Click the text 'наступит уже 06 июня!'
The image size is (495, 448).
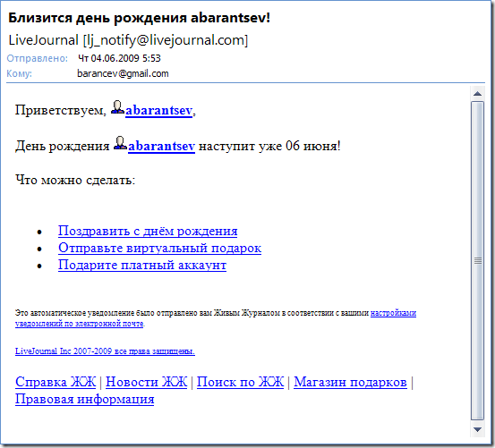point(269,146)
